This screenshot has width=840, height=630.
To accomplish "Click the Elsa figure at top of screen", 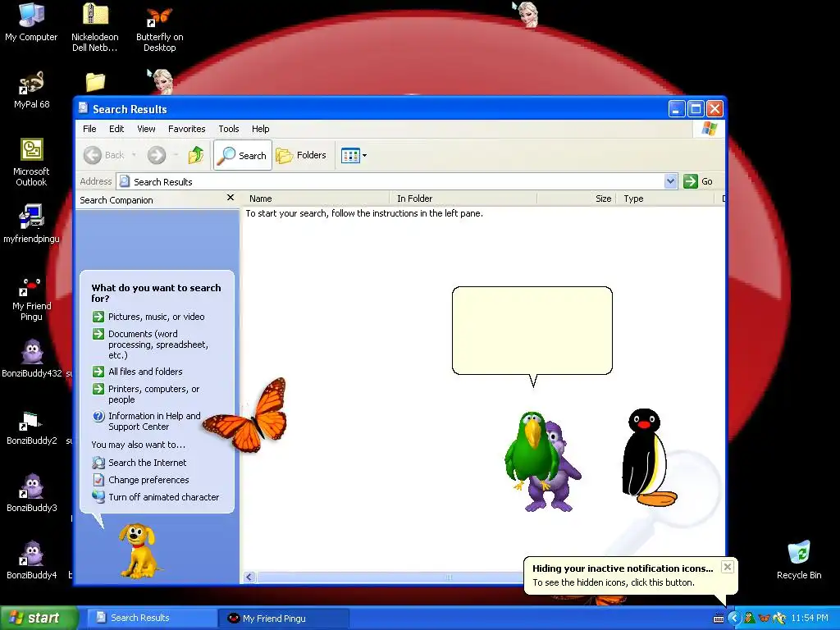I will click(x=526, y=14).
